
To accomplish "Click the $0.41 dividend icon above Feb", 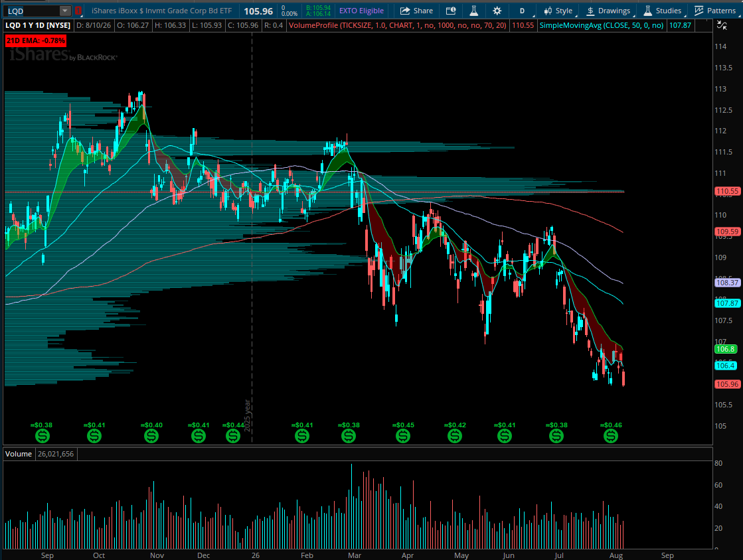I will [x=302, y=436].
